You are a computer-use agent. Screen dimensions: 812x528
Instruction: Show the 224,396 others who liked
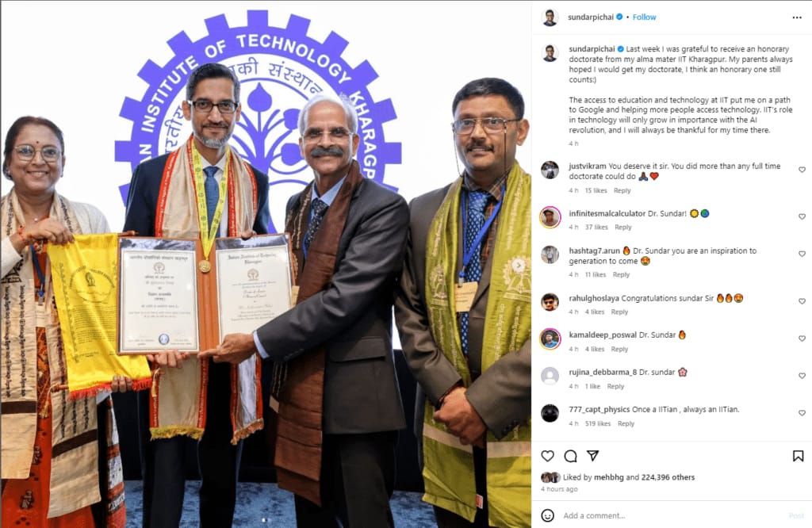click(668, 477)
